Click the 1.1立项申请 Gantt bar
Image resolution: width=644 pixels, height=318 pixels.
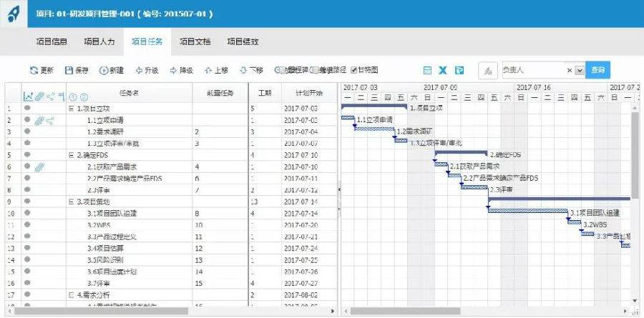click(x=348, y=118)
